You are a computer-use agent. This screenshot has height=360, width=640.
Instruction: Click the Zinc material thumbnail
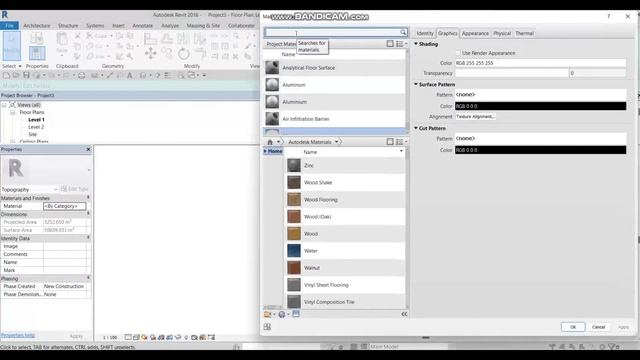point(294,165)
